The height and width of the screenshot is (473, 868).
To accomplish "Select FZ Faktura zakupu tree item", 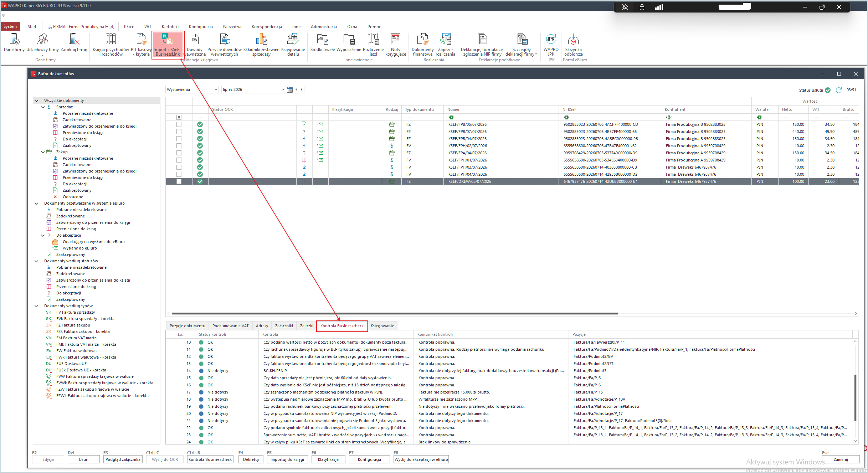I will tap(73, 325).
